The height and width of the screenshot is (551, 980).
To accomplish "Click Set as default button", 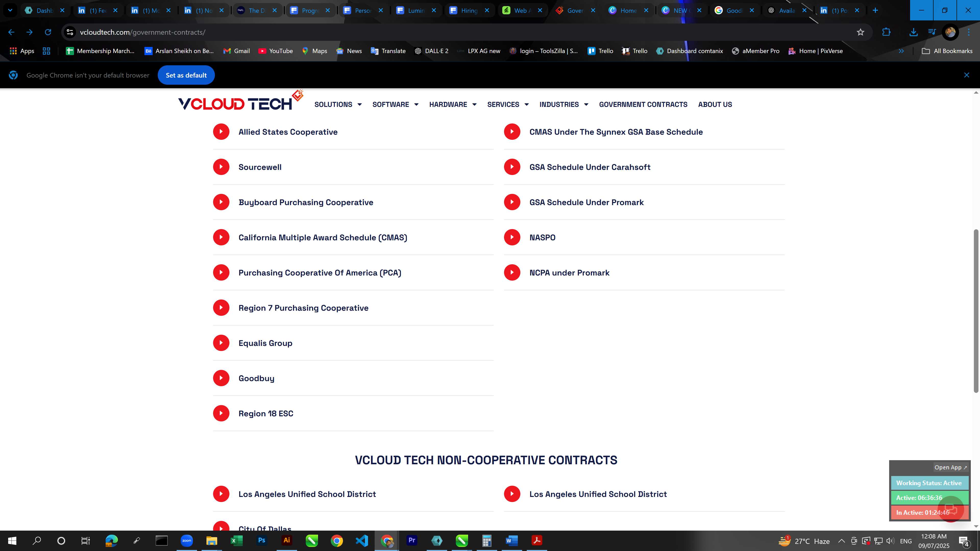I will click(186, 75).
